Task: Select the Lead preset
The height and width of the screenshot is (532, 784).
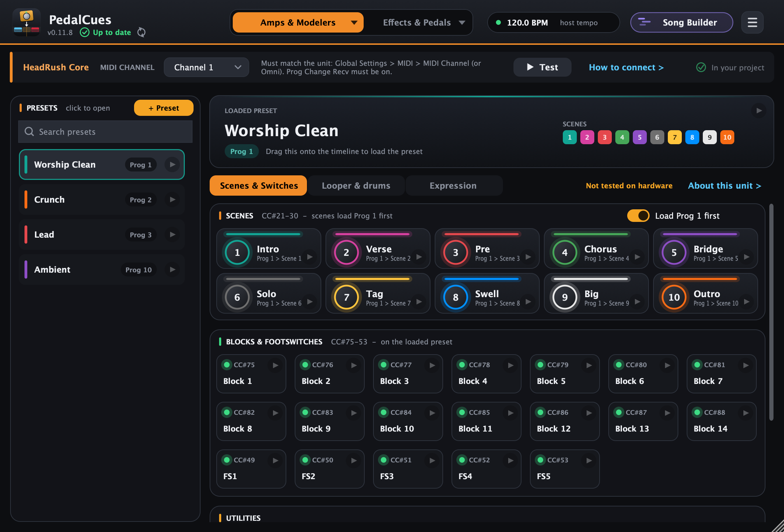Action: [102, 234]
